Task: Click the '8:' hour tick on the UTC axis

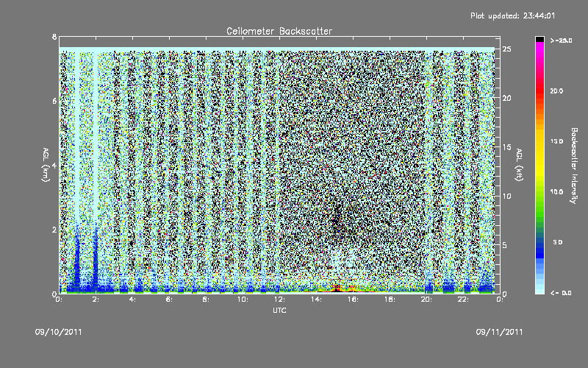Action: pyautogui.click(x=206, y=300)
